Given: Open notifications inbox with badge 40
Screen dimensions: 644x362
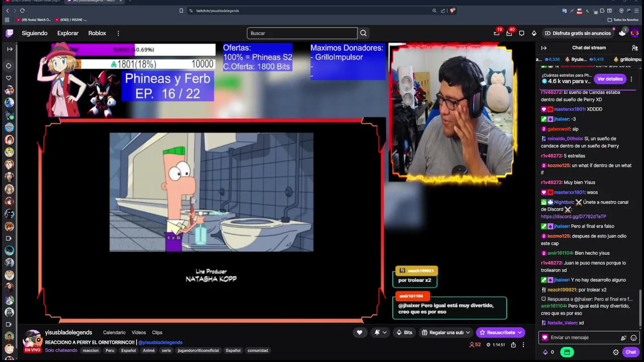Looking at the screenshot, I should click(509, 33).
